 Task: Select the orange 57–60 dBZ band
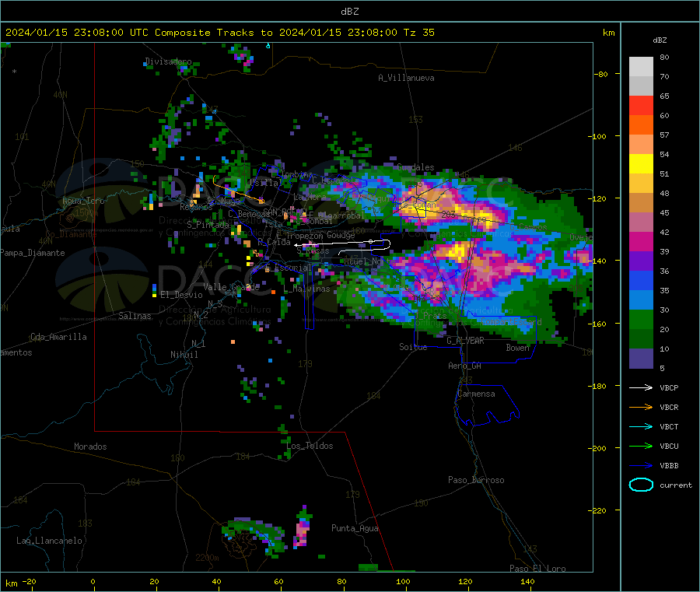(641, 125)
